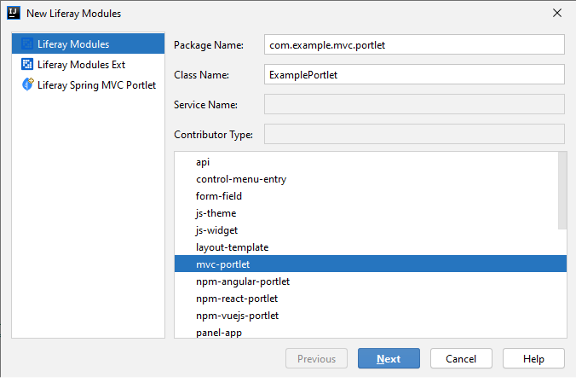This screenshot has width=576, height=378.
Task: Open Help for this wizard
Action: pos(533,359)
